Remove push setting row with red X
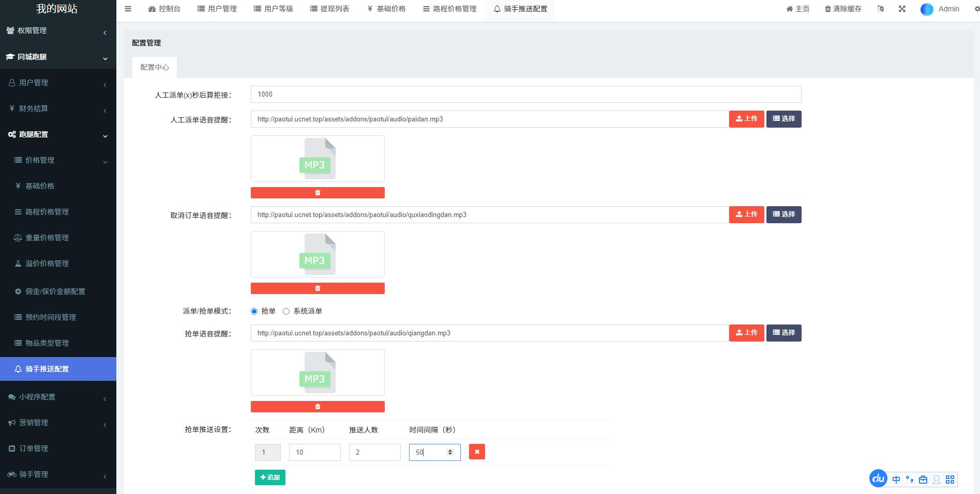 pyautogui.click(x=477, y=452)
